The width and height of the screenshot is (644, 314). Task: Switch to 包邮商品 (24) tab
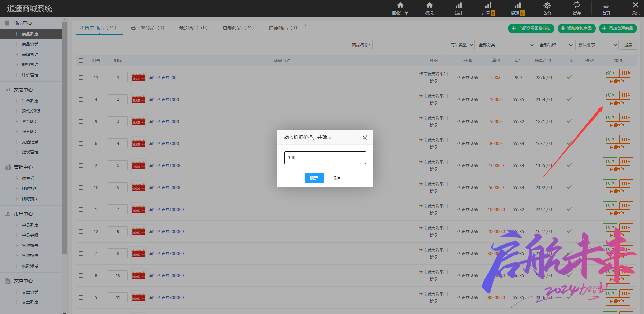[x=238, y=28]
